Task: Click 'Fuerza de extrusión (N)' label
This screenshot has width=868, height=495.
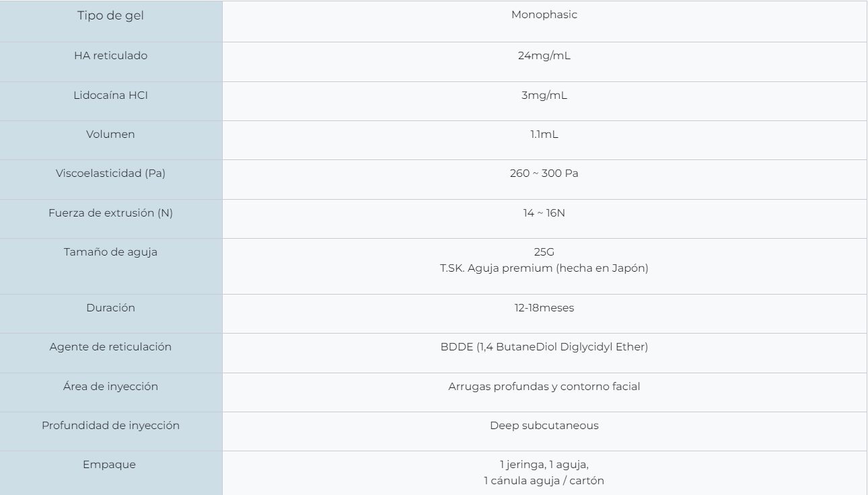Action: point(111,213)
